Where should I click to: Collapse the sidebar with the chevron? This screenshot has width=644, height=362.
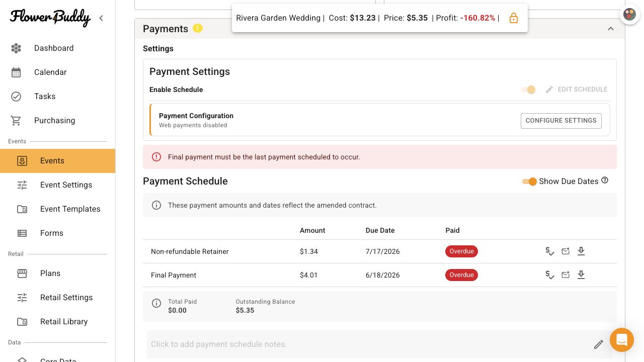click(x=101, y=18)
